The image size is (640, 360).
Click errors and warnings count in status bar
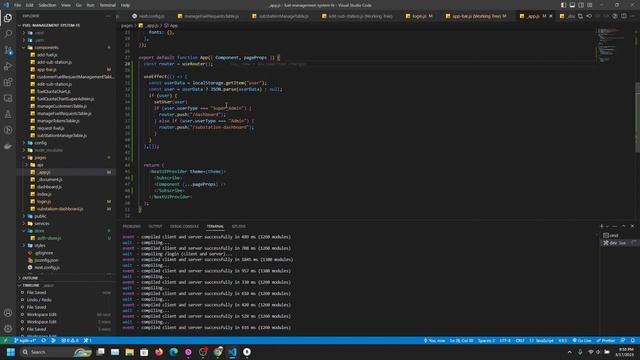pos(70,340)
